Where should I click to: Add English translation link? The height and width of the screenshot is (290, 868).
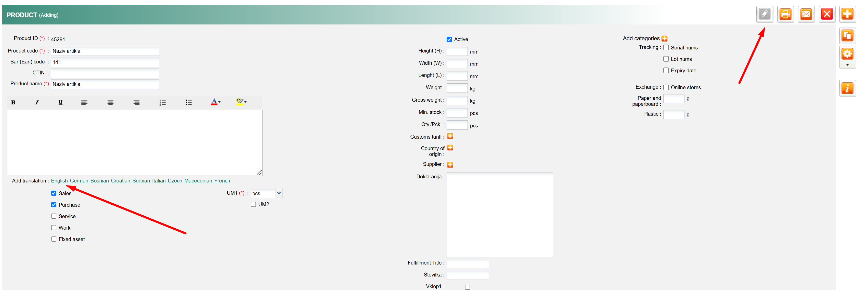click(x=59, y=181)
